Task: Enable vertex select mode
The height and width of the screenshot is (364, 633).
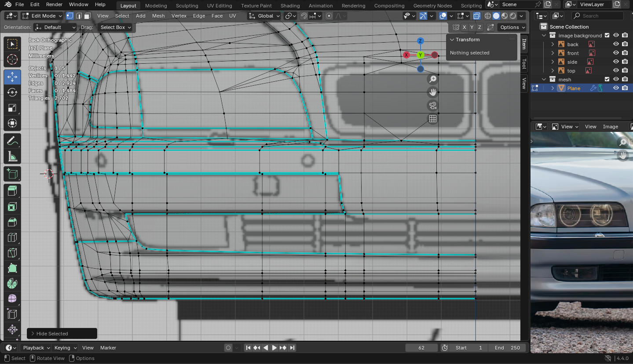Action: tap(70, 16)
